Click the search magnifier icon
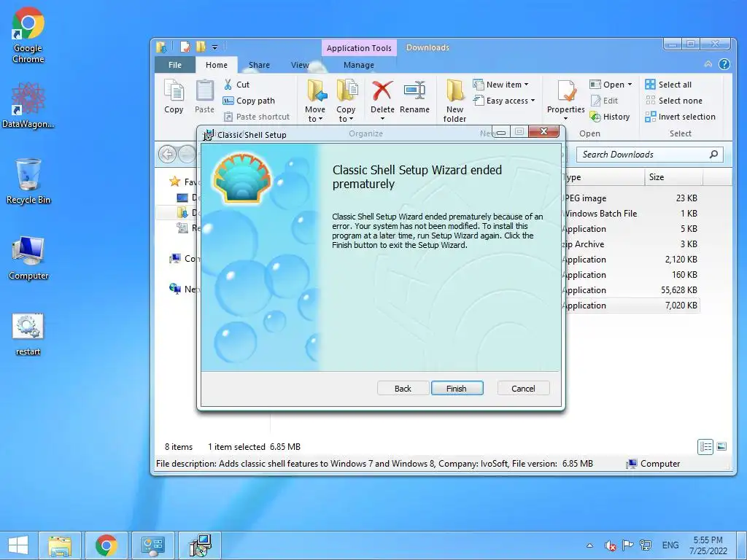The height and width of the screenshot is (560, 747). (x=713, y=155)
